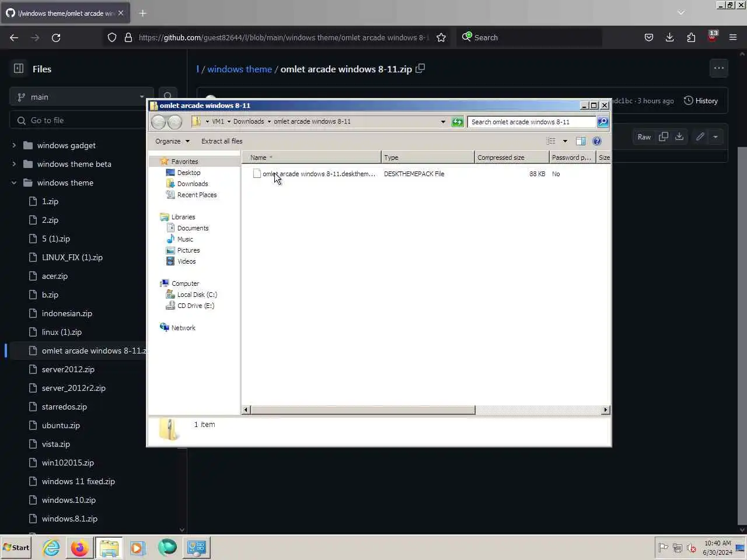Expand the windows theme beta folder

[x=14, y=164]
